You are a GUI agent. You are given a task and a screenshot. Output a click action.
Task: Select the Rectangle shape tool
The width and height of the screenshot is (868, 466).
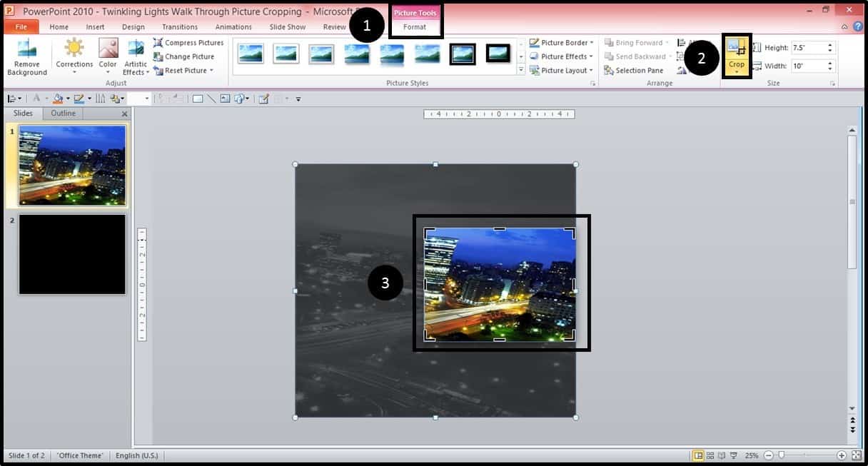pyautogui.click(x=198, y=98)
